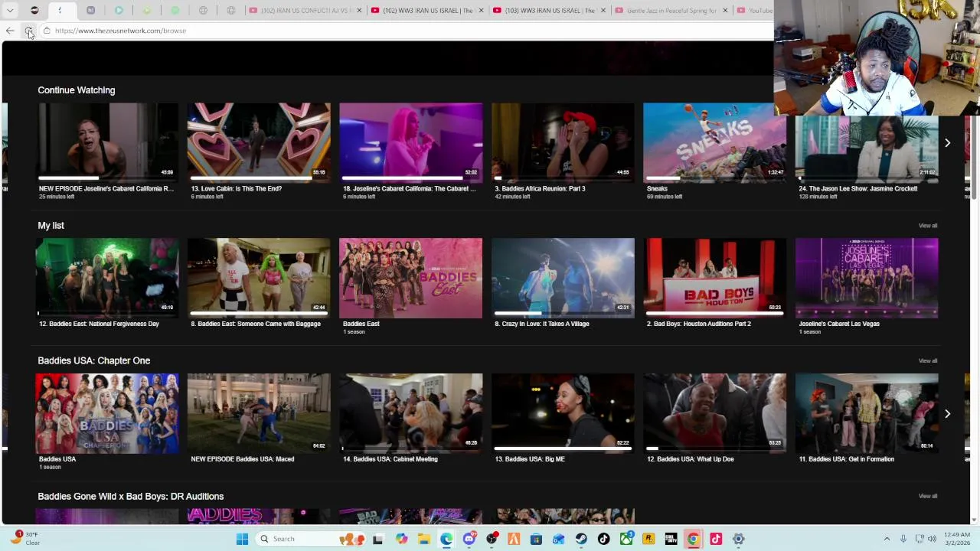
Task: Open the pink TikTok icon on taskbar
Action: coord(716,539)
